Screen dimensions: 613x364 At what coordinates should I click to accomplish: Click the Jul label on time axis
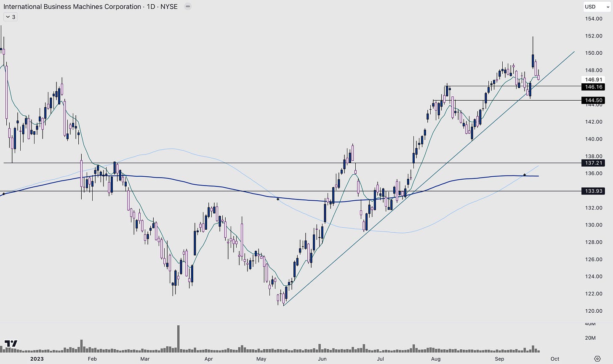tap(380, 359)
